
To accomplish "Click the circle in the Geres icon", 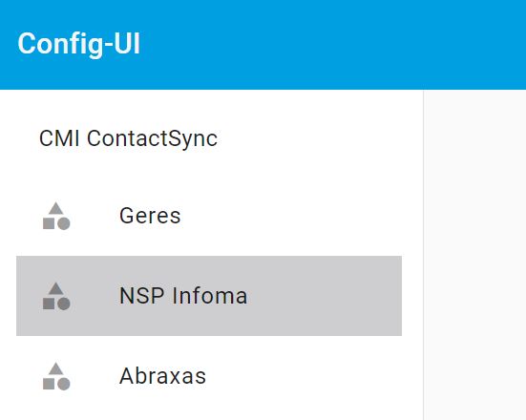I will 63,223.
